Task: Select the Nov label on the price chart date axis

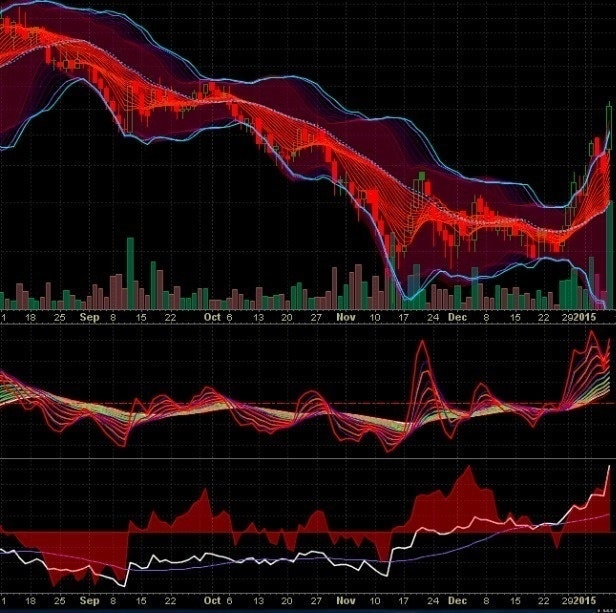Action: (x=346, y=317)
